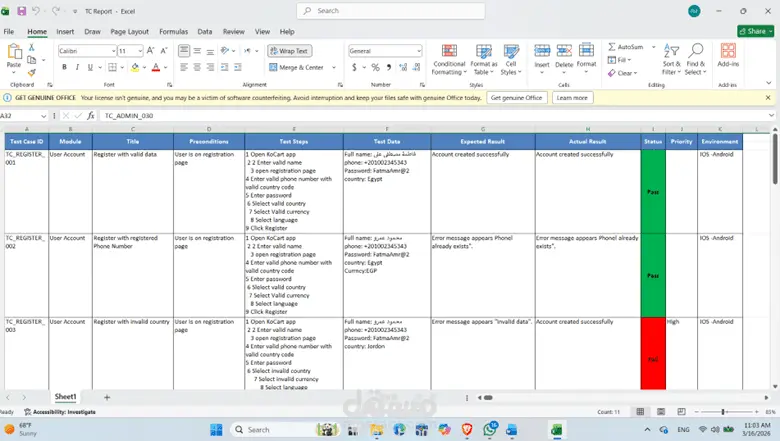
Task: Click the Format Painter brush icon
Action: pyautogui.click(x=32, y=73)
